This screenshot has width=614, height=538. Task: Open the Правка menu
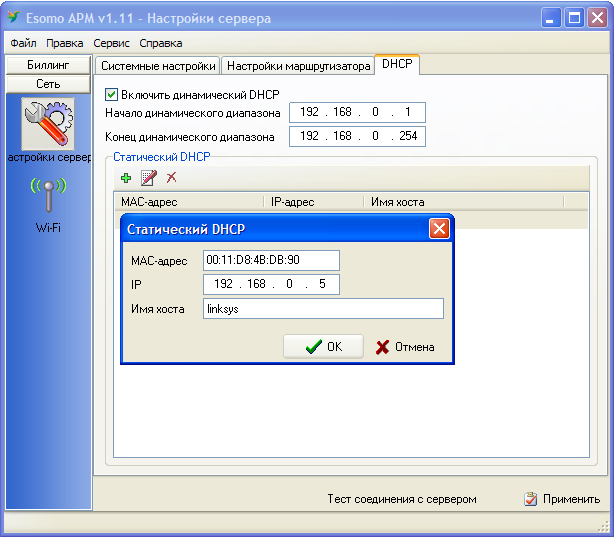(x=65, y=44)
